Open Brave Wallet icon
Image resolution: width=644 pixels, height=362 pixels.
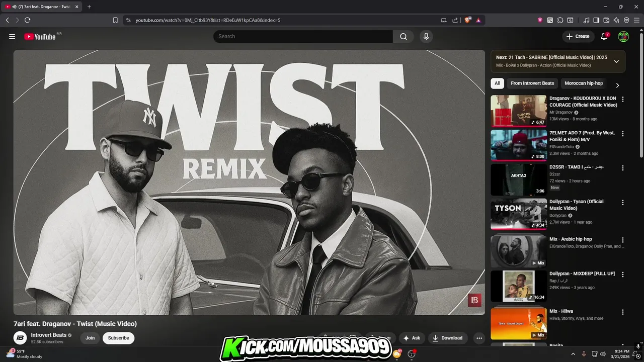tap(606, 20)
